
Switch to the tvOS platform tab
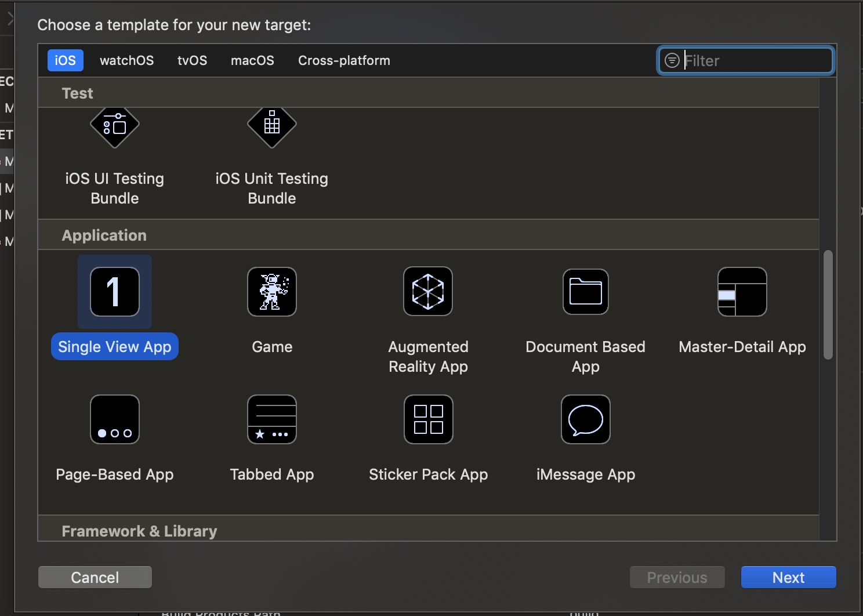[193, 60]
